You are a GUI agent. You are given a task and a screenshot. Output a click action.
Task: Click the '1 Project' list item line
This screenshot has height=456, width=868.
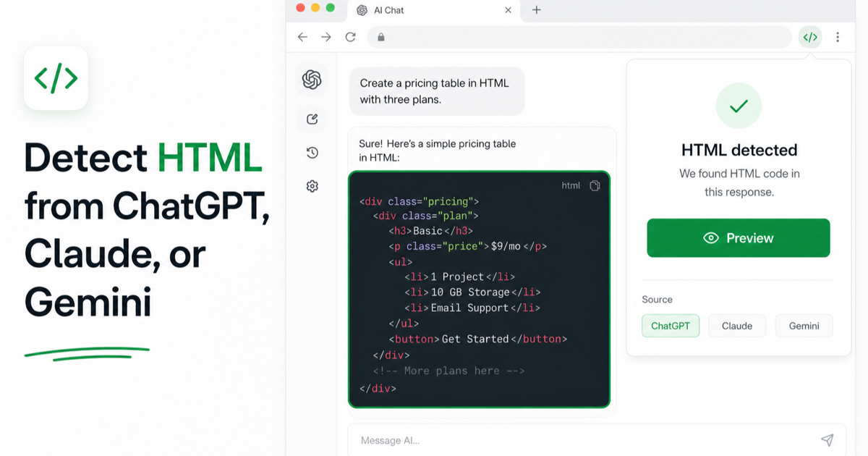pos(460,276)
